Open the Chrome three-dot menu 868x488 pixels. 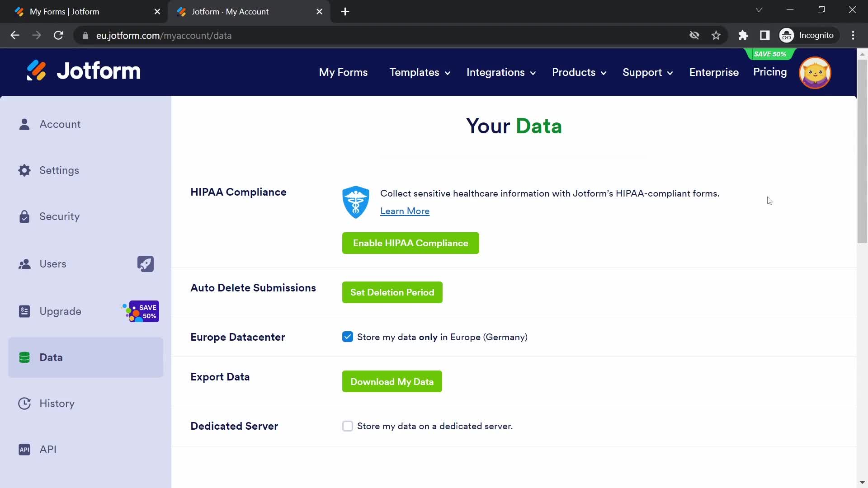[x=853, y=35]
